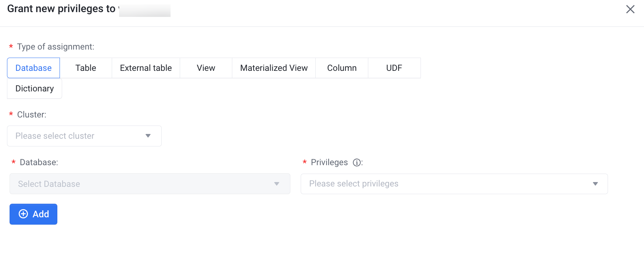Select the Database assignment type
This screenshot has height=254, width=644.
[33, 68]
